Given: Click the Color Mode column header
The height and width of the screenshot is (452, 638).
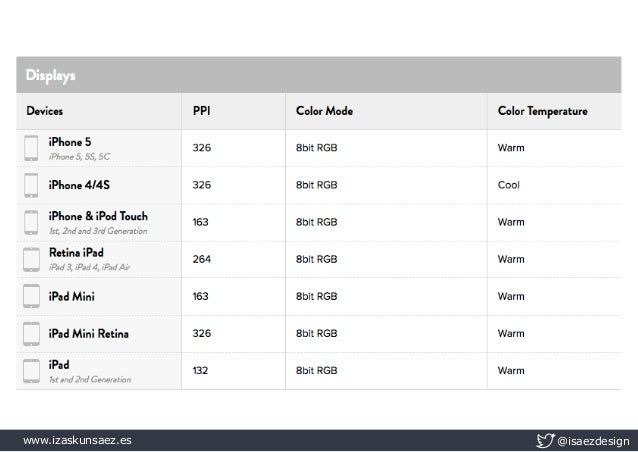Looking at the screenshot, I should [324, 111].
